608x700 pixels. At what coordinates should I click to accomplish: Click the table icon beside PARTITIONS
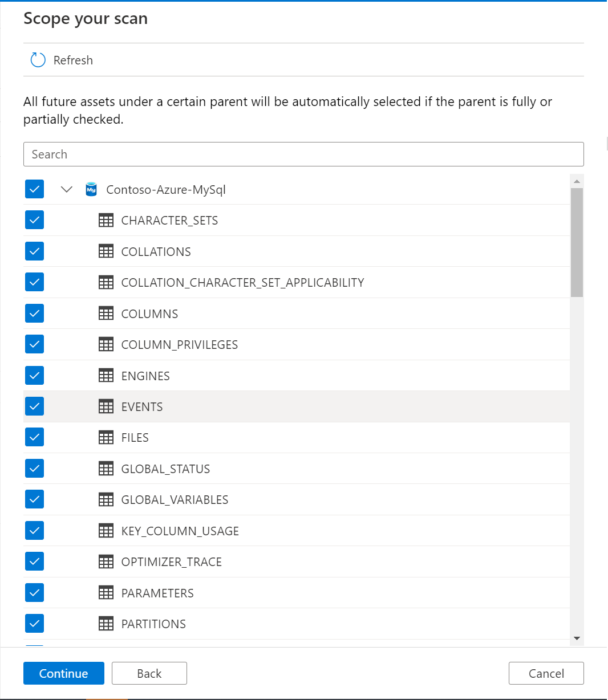click(x=106, y=624)
